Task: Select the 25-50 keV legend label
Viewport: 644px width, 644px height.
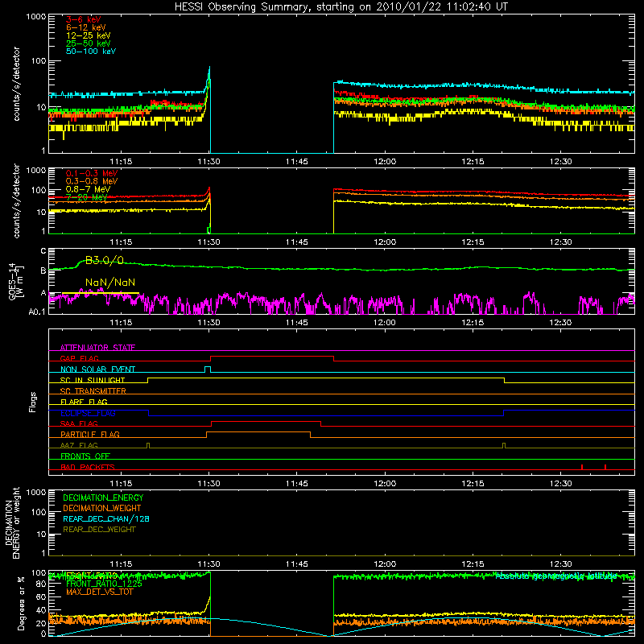Action: click(89, 43)
